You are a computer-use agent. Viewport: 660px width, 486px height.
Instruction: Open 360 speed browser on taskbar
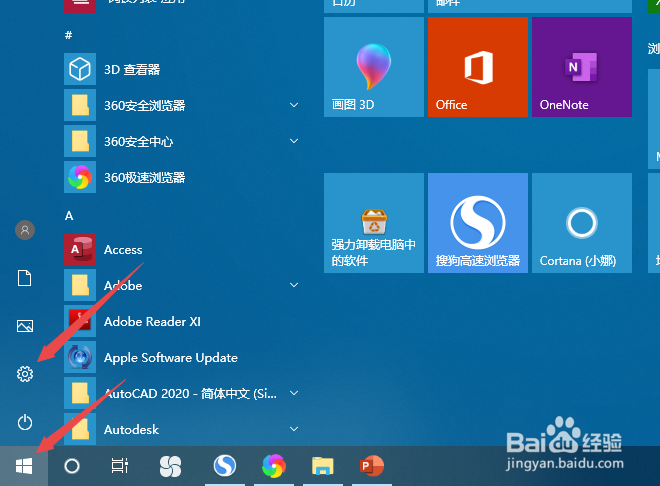274,466
